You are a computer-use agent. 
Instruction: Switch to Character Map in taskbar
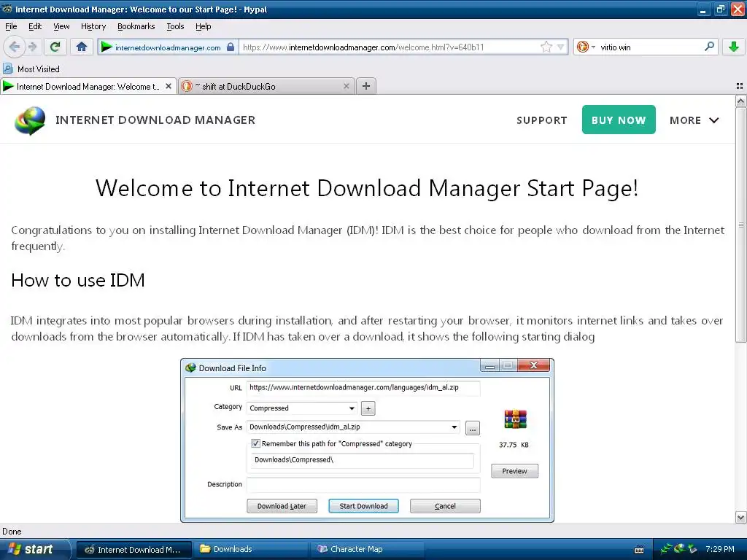[x=368, y=549]
